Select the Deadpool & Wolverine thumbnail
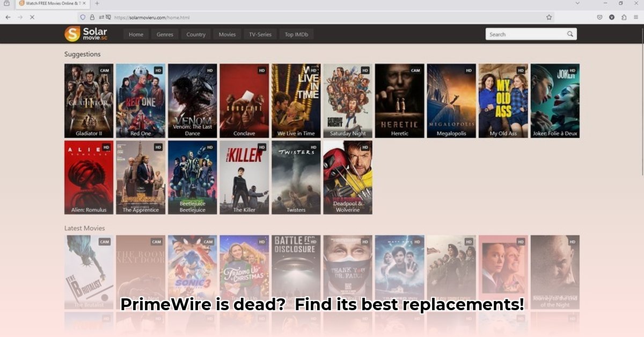The image size is (644, 337). click(347, 177)
